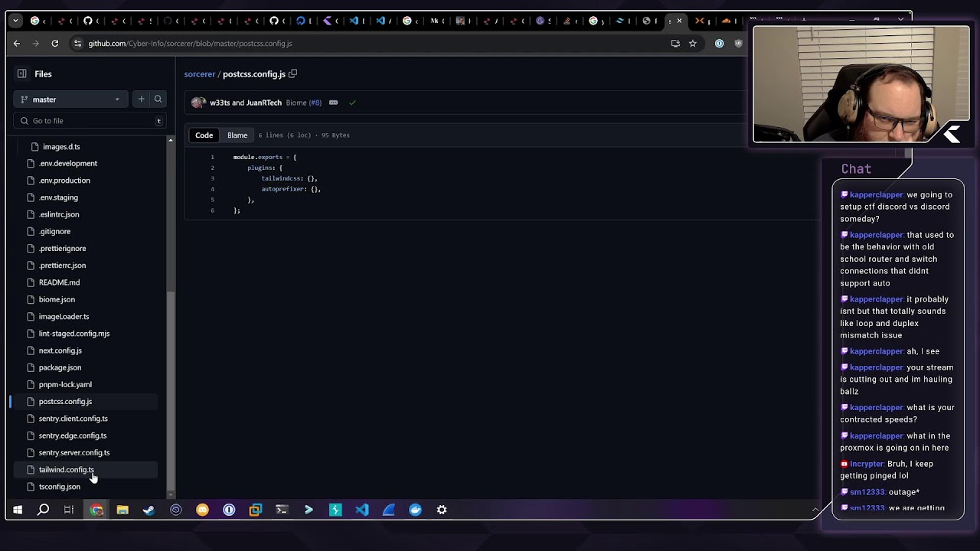Open package.json file

point(60,367)
